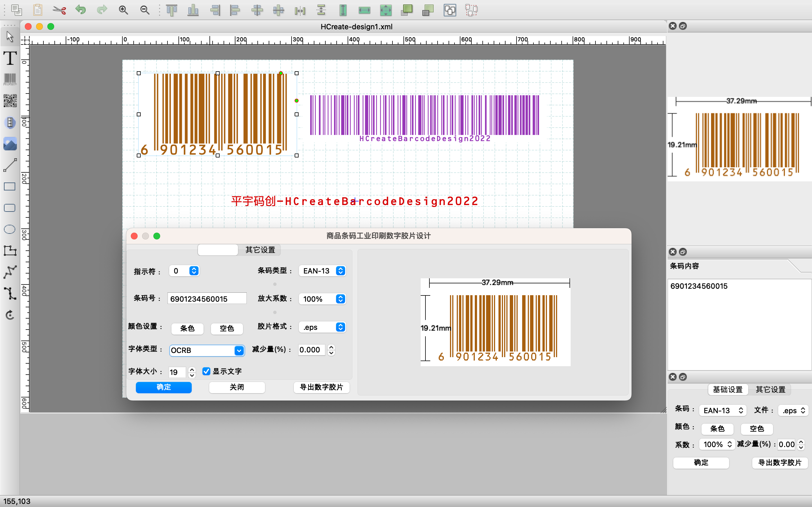Select the Text tool in sidebar
Image resolution: width=812 pixels, height=507 pixels.
pyautogui.click(x=10, y=58)
